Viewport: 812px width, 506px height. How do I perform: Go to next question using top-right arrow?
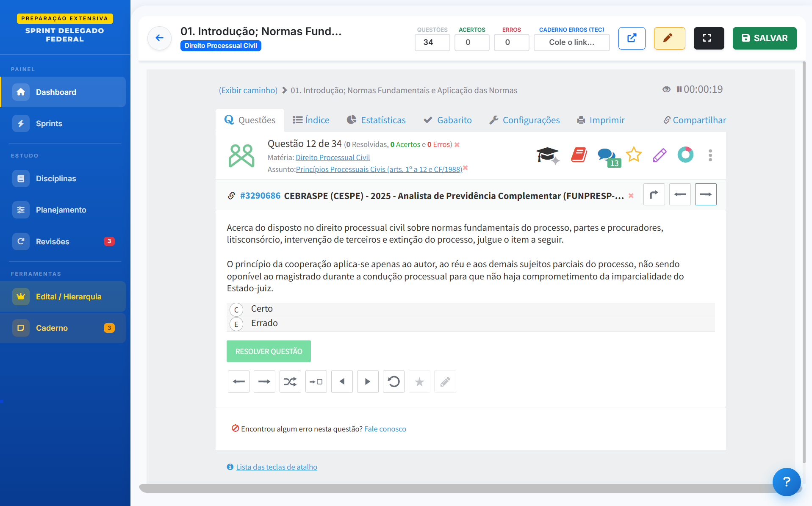coord(706,194)
